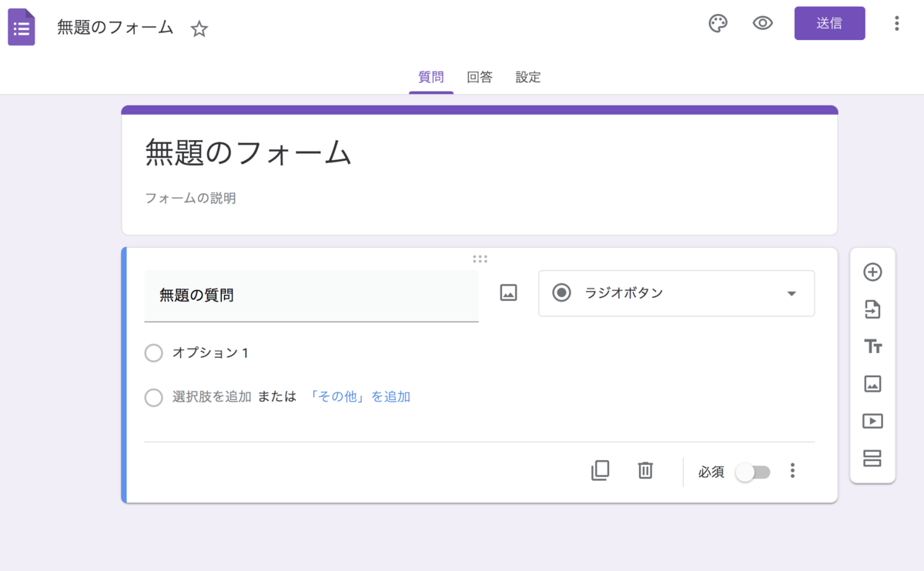
Task: Add a new question with the plus icon
Action: [872, 272]
